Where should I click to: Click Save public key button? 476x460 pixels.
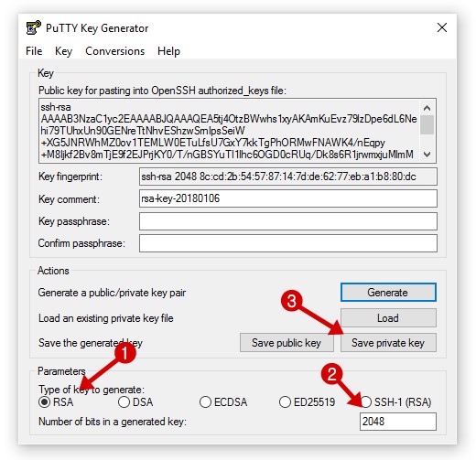287,343
